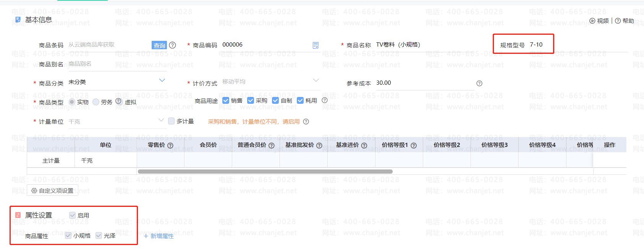This screenshot has height=250, width=644.
Task: Select the 劳务 radio button
Action: pos(96,102)
